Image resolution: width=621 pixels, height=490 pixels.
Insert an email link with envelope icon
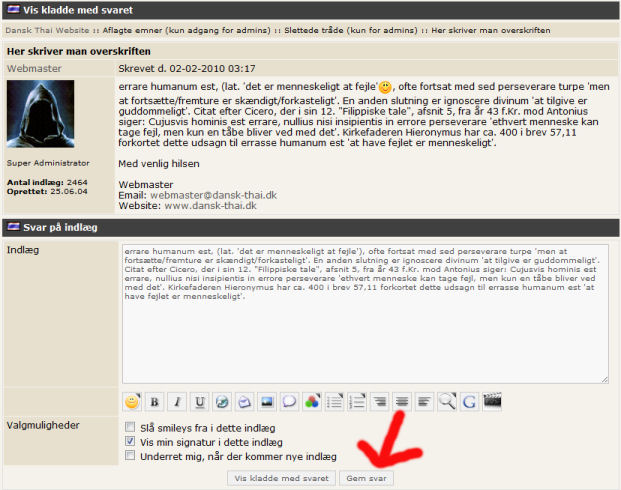tap(245, 402)
